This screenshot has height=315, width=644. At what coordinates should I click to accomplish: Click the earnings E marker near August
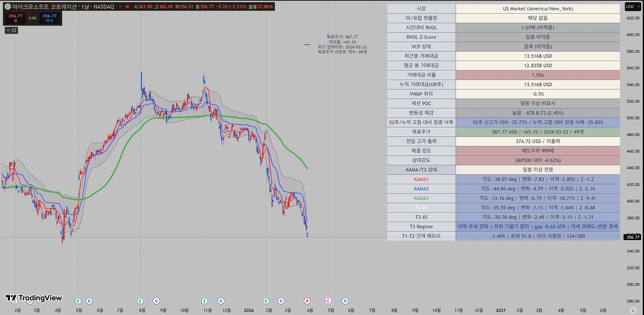(x=140, y=301)
